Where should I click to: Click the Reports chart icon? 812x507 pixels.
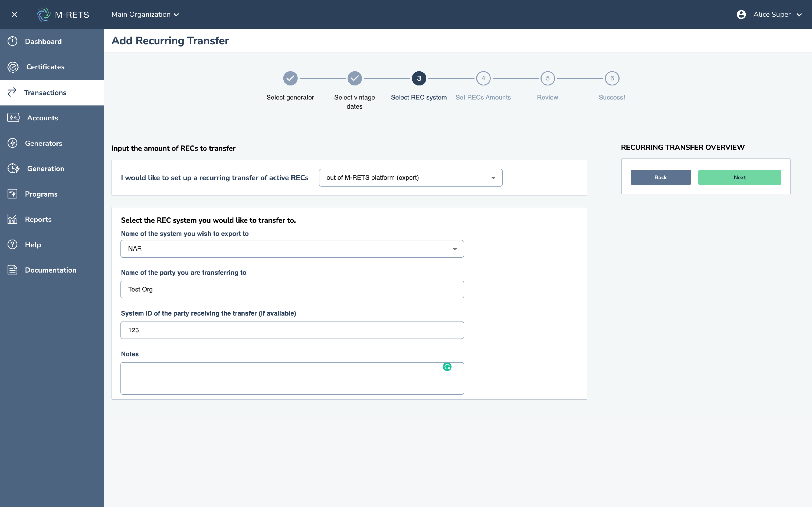click(12, 219)
